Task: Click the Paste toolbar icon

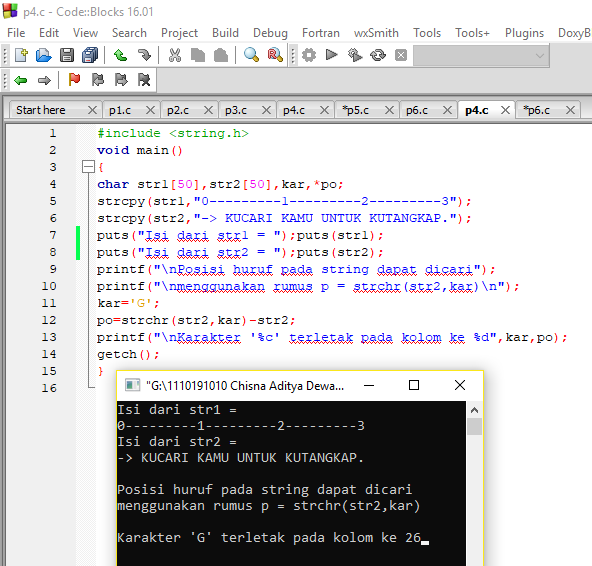Action: 221,55
